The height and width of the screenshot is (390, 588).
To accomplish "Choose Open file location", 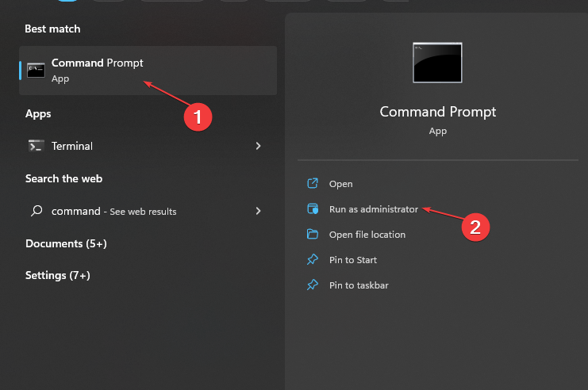I will [x=367, y=235].
